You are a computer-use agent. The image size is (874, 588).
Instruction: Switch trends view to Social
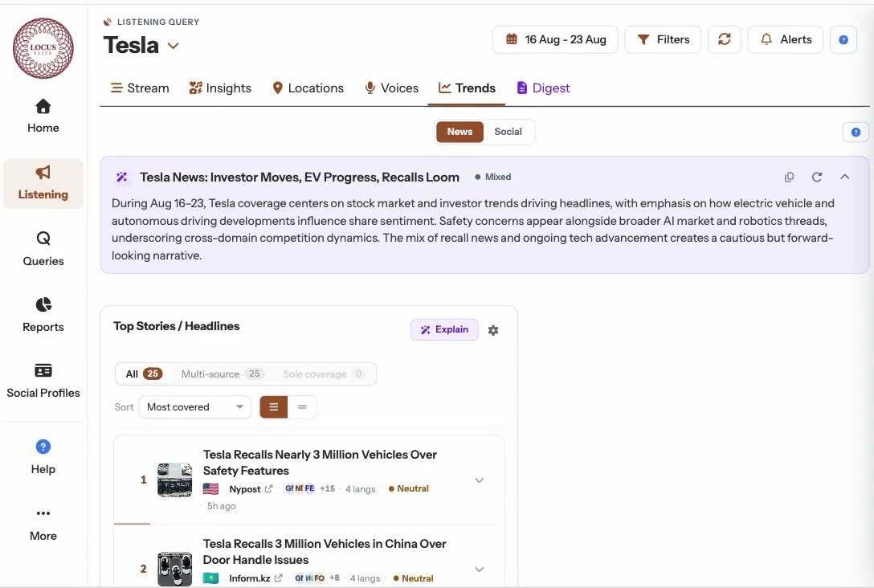(x=508, y=132)
